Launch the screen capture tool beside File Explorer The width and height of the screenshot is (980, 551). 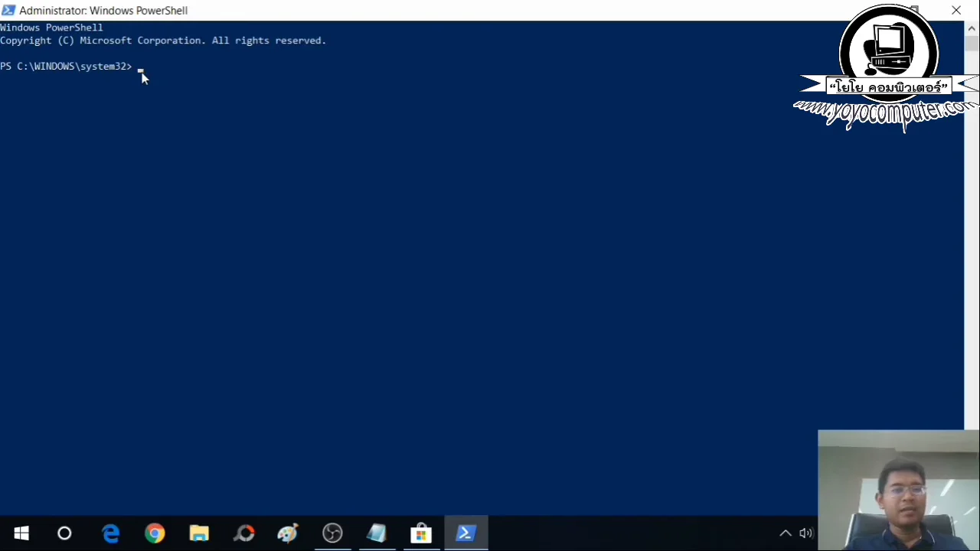point(244,533)
